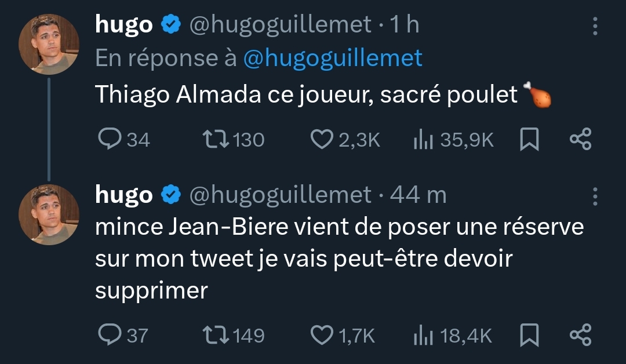Open more options for the 44 m tweet
This screenshot has height=364, width=626.
[x=595, y=196]
